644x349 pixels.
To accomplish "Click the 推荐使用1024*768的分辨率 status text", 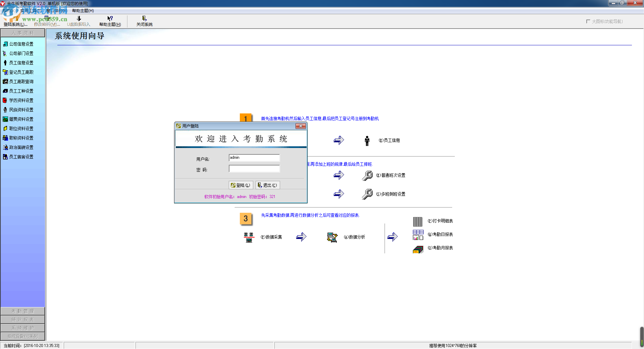I will click(x=453, y=346).
